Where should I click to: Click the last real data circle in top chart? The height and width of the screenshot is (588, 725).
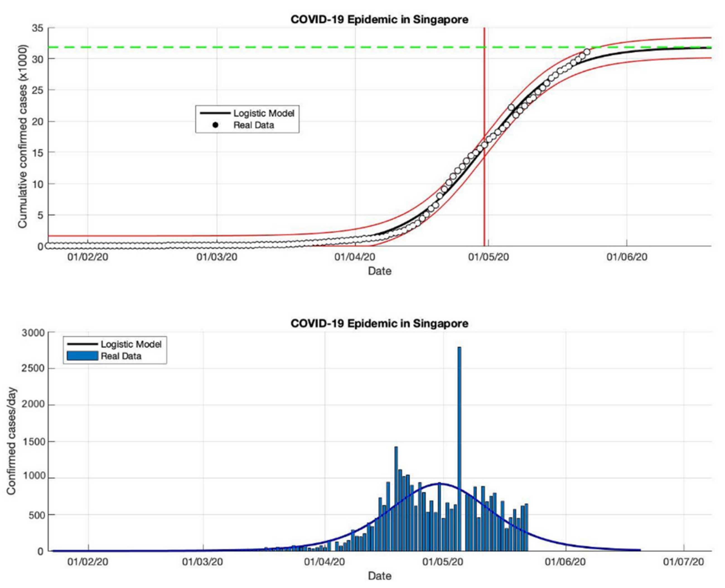(587, 52)
